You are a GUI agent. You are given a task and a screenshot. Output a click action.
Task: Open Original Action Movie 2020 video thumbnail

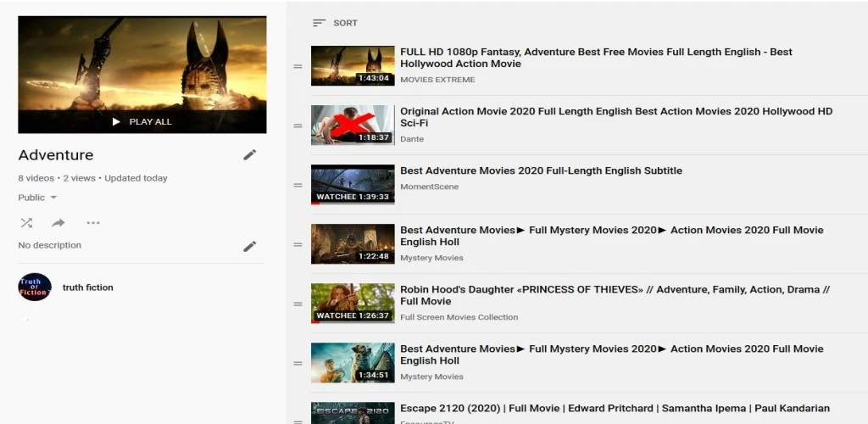click(353, 125)
